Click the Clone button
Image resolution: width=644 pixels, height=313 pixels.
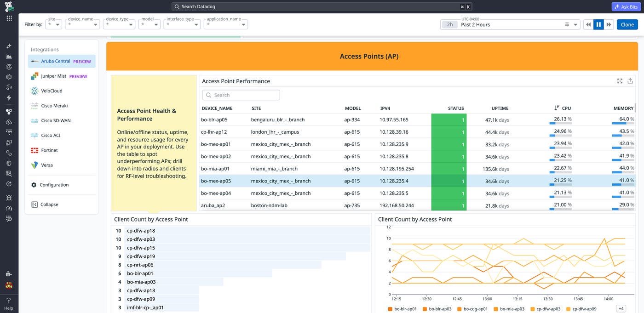click(x=627, y=25)
